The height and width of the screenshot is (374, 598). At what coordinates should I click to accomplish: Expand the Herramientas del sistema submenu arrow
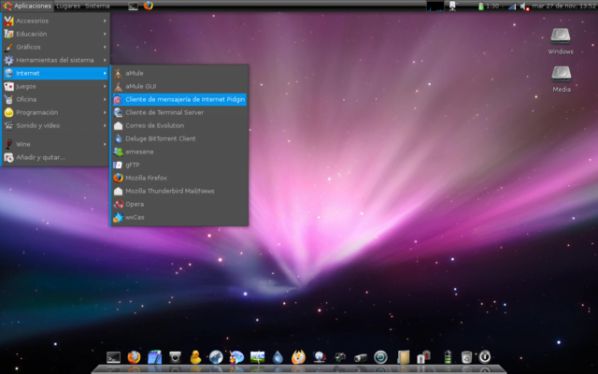(105, 60)
